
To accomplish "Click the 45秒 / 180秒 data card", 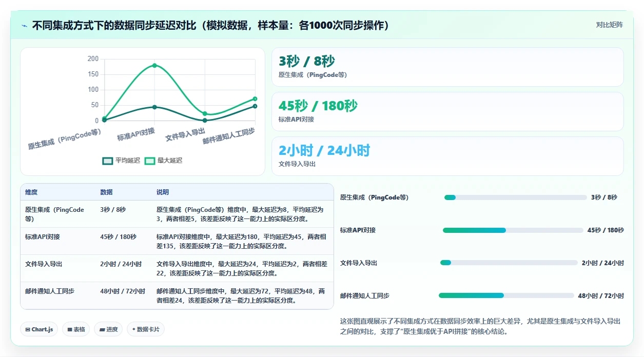I will [447, 111].
